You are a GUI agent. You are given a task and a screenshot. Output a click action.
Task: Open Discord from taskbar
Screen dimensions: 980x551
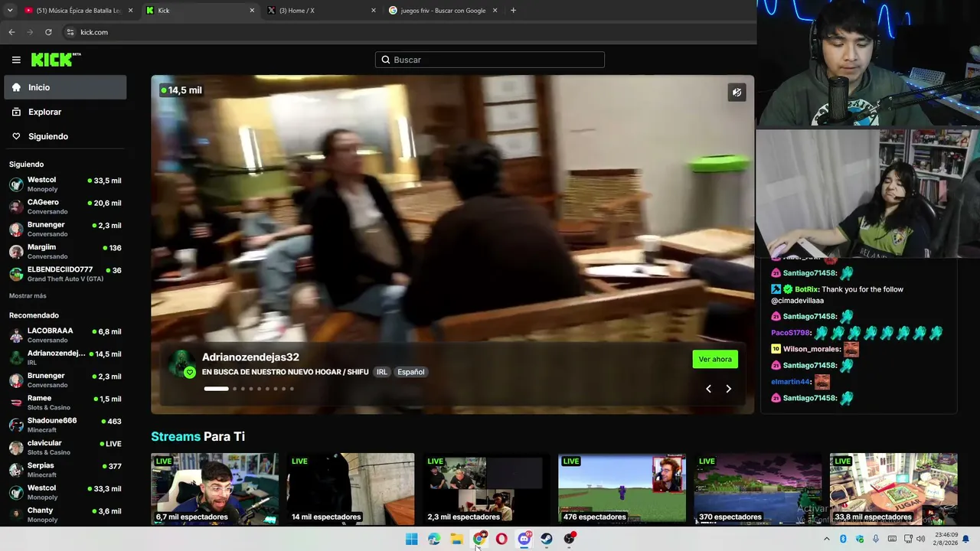point(524,539)
